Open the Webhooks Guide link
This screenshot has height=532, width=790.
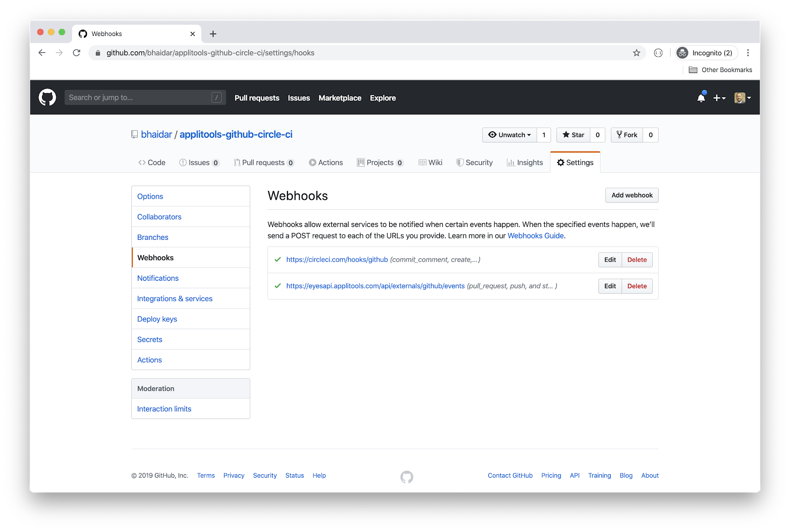(535, 236)
